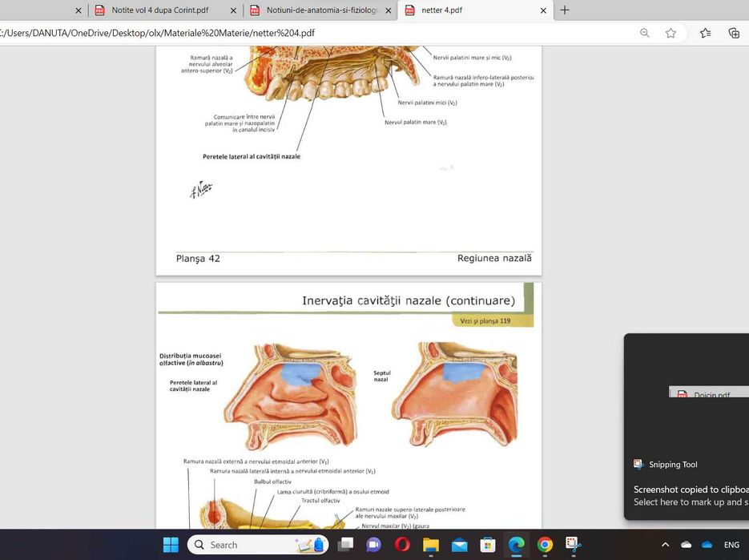
Task: Click the 'Nervul palatin mare (V2)' label
Action: coord(416,123)
